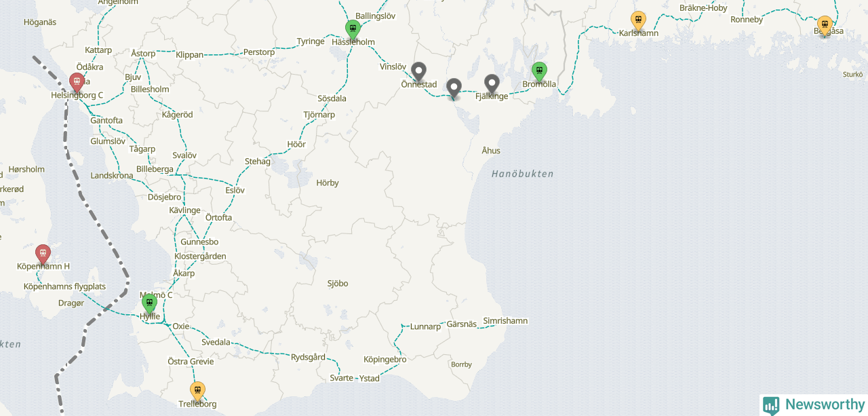868x416 pixels.
Task: Click the grey pin marker at Önnestad
Action: pos(419,71)
